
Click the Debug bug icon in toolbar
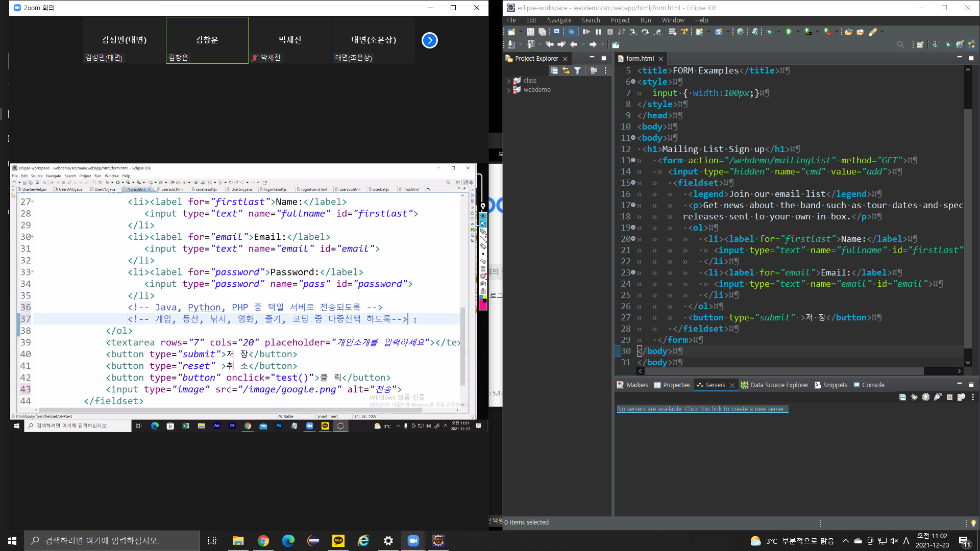(x=770, y=32)
